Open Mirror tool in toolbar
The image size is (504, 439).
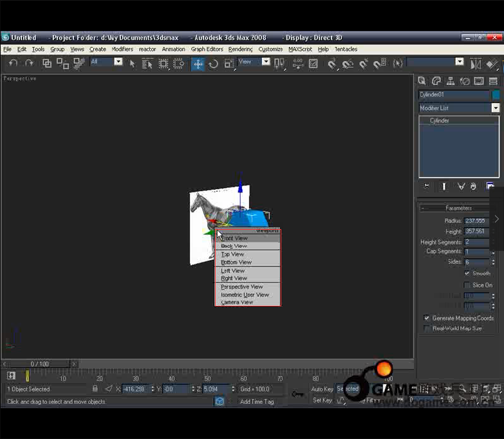coord(476,64)
